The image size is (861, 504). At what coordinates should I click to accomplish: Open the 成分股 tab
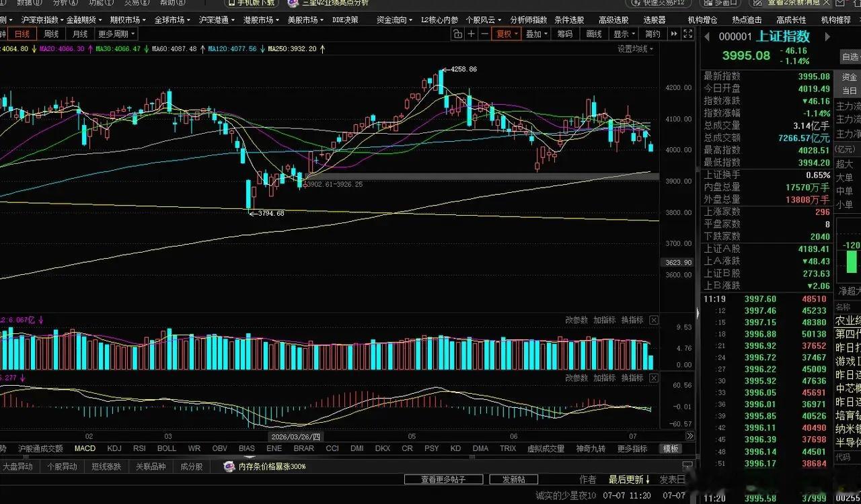190,466
